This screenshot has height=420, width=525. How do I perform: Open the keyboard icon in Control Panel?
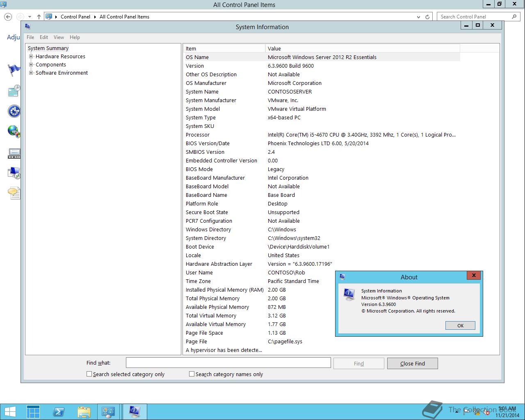(x=14, y=153)
